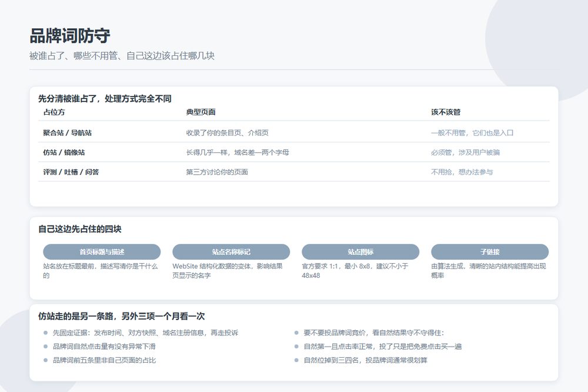The height and width of the screenshot is (392, 588).
Task: Click cell 第三方讨论你的页面
Action: pyautogui.click(x=217, y=172)
